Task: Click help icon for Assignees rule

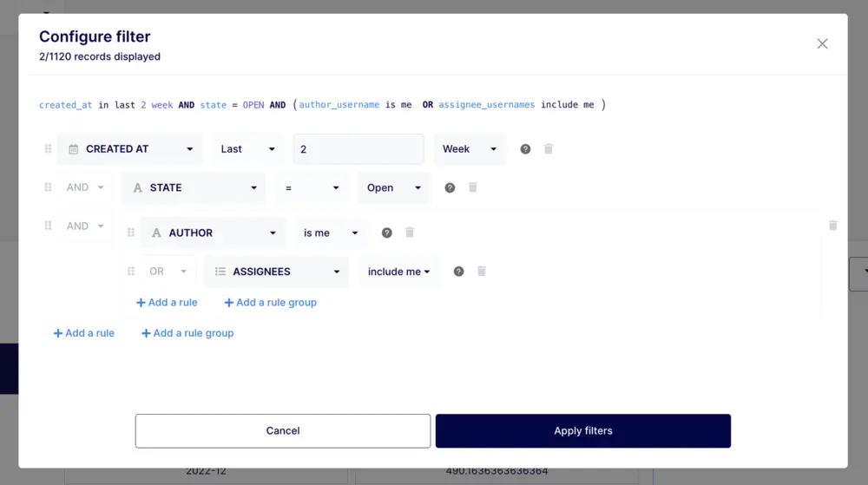Action: click(458, 272)
